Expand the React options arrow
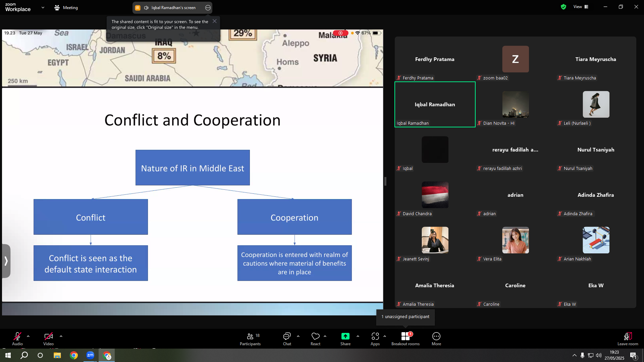Image resolution: width=644 pixels, height=362 pixels. (325, 336)
